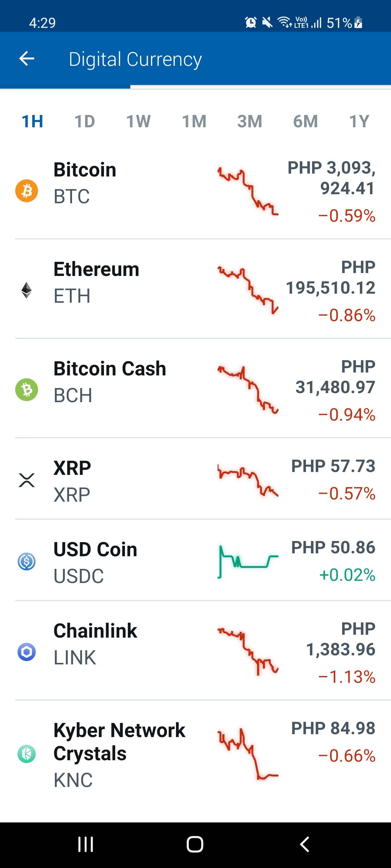Screen dimensions: 391x868
Task: Tap the Kyber Network Crystals icon
Action: pyautogui.click(x=26, y=754)
